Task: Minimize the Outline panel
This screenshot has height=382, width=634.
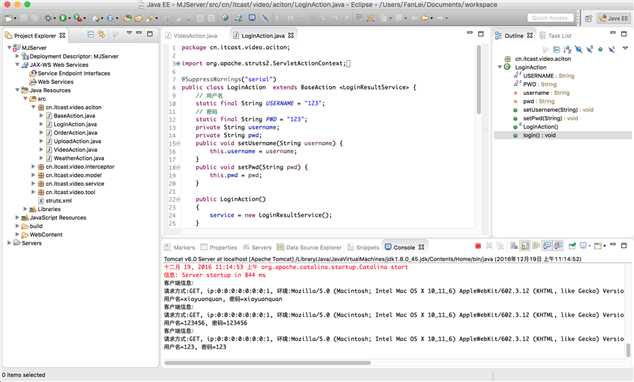Action: 613,33
